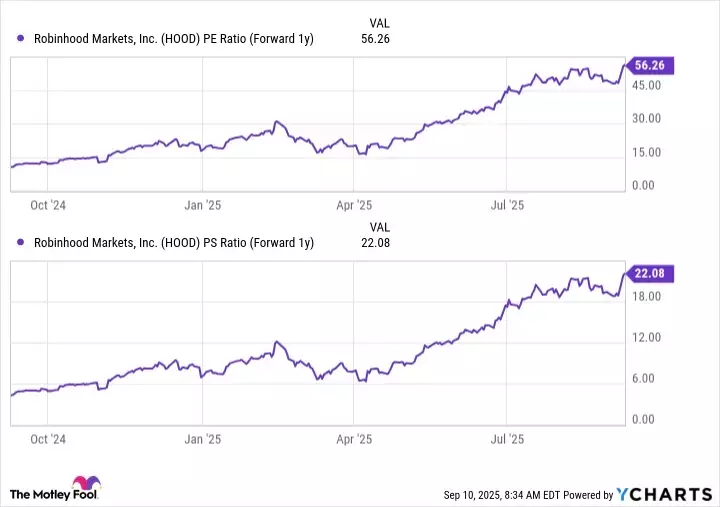This screenshot has width=720, height=507.
Task: Click Jul '25 label on the bottom chart
Action: pos(507,438)
